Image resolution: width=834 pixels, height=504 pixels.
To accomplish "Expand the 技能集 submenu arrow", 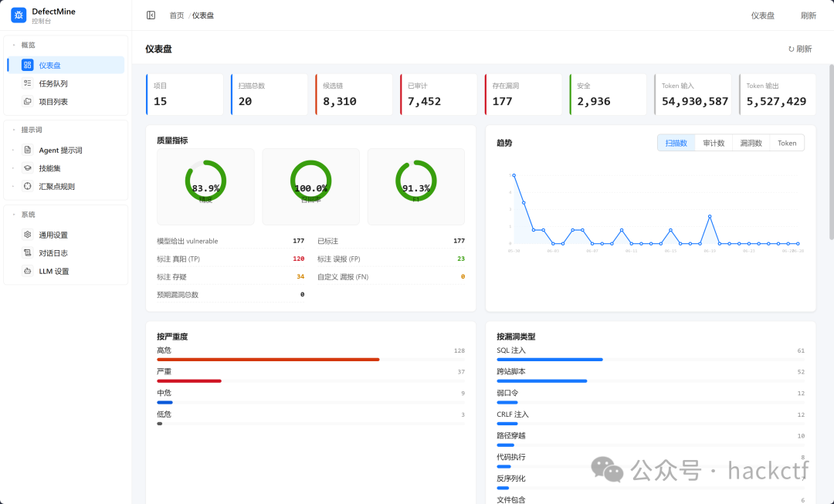I will pyautogui.click(x=13, y=168).
